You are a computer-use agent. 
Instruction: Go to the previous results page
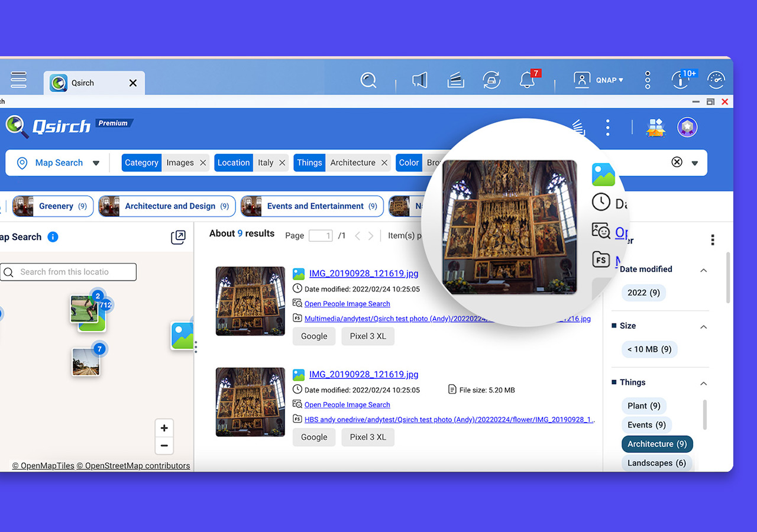[357, 236]
